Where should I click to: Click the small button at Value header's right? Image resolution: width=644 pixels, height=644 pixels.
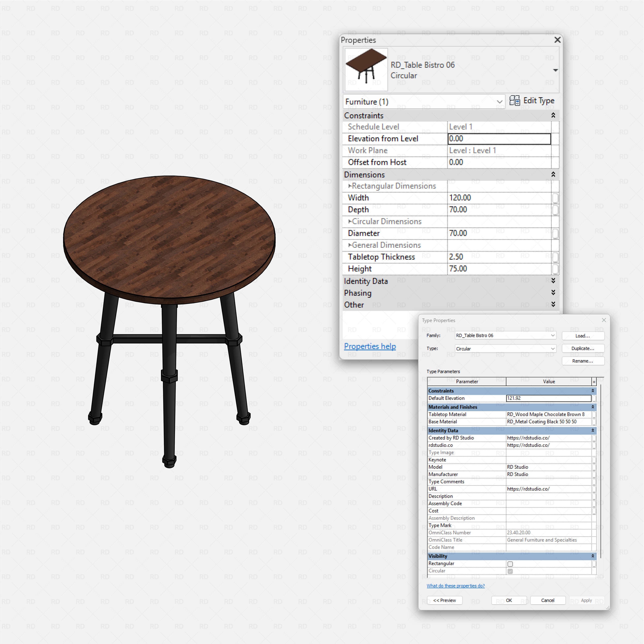click(x=594, y=382)
